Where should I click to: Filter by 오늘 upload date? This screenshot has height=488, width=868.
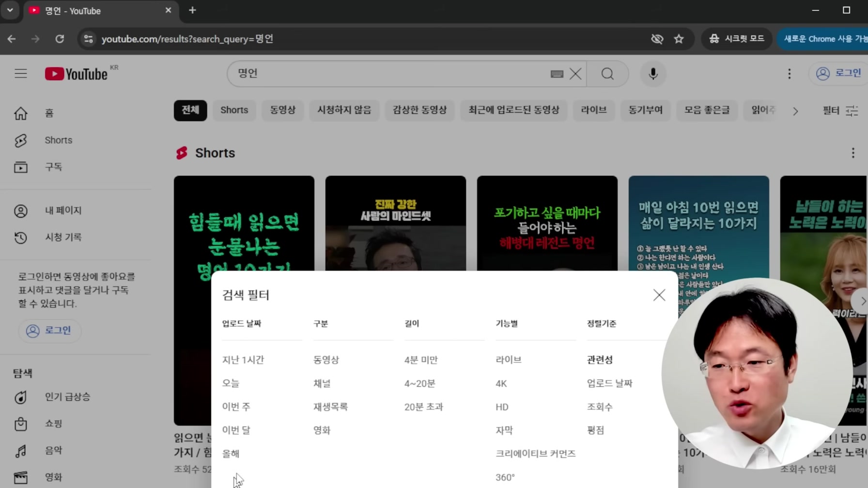pyautogui.click(x=231, y=383)
